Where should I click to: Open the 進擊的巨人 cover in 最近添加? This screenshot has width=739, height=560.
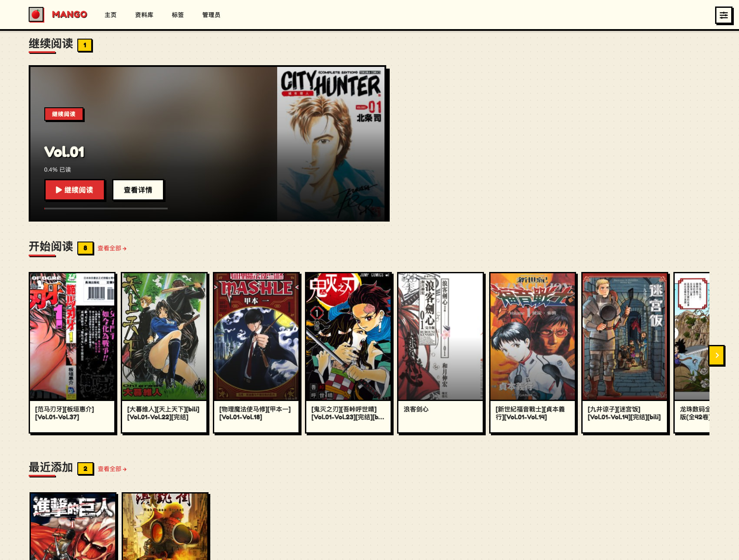(73, 527)
